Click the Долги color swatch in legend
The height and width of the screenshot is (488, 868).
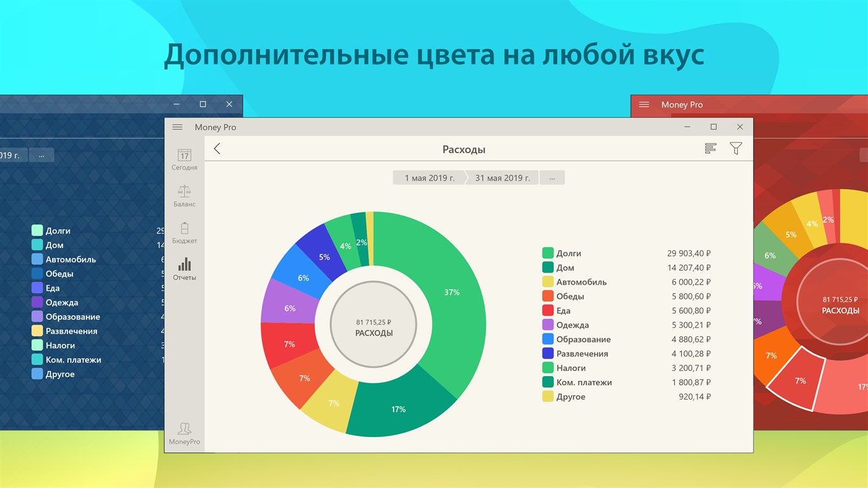(x=548, y=253)
